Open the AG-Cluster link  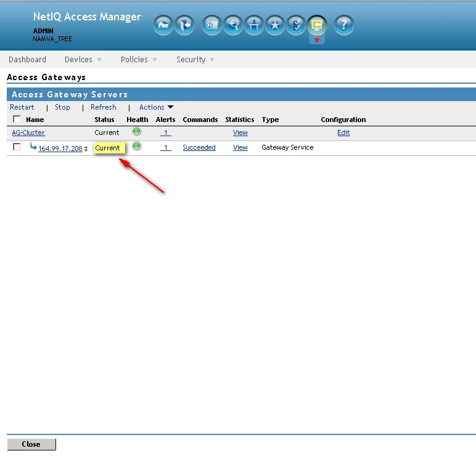[28, 132]
